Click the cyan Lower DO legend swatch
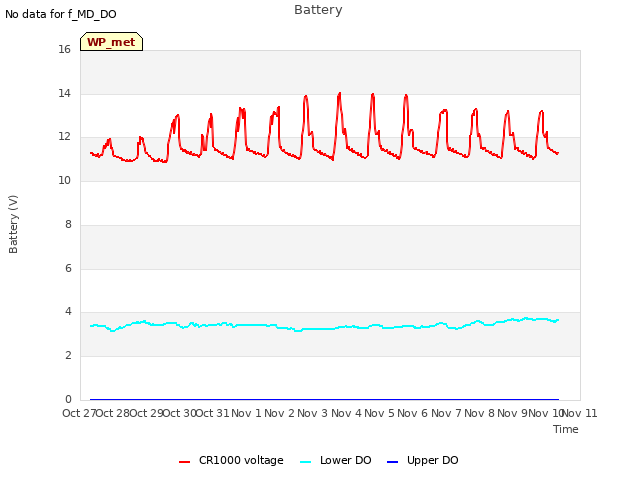 pyautogui.click(x=305, y=462)
